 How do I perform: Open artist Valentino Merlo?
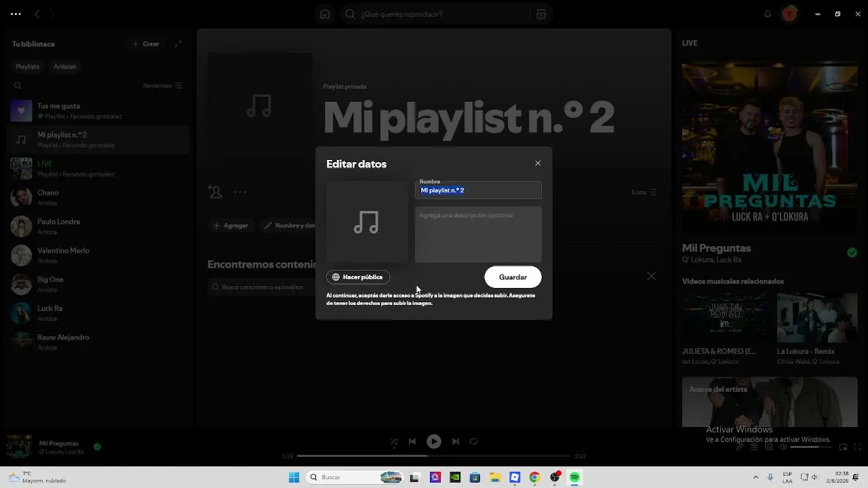pyautogui.click(x=99, y=256)
